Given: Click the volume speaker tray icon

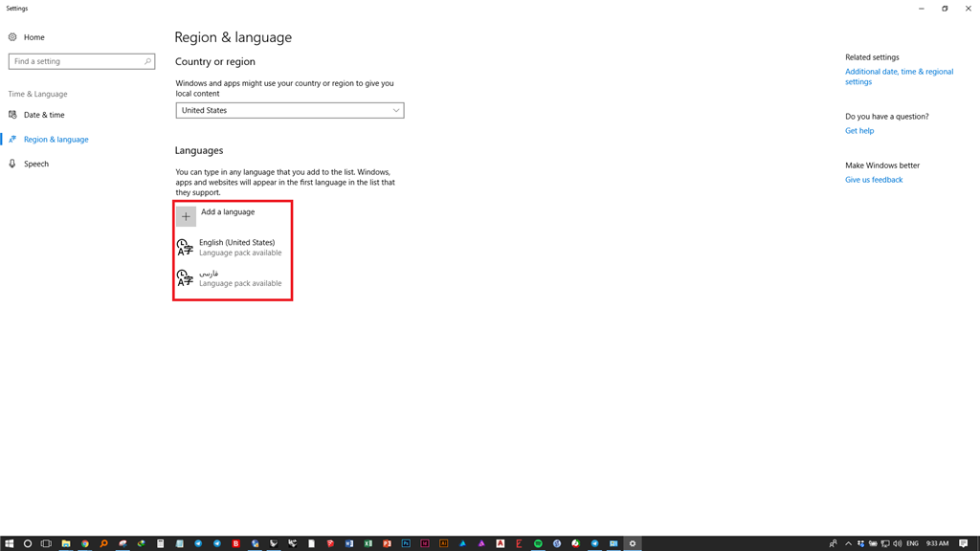Looking at the screenshot, I should tap(898, 543).
